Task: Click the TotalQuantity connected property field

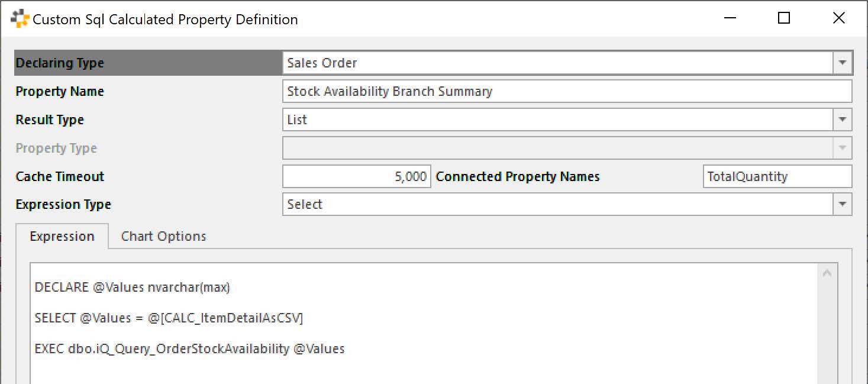Action: (777, 176)
